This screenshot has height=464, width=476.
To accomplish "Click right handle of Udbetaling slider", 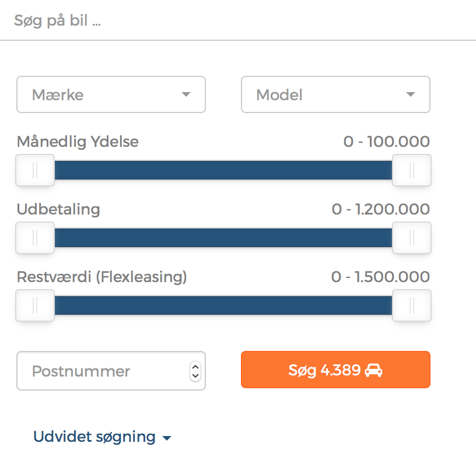I will tap(412, 238).
